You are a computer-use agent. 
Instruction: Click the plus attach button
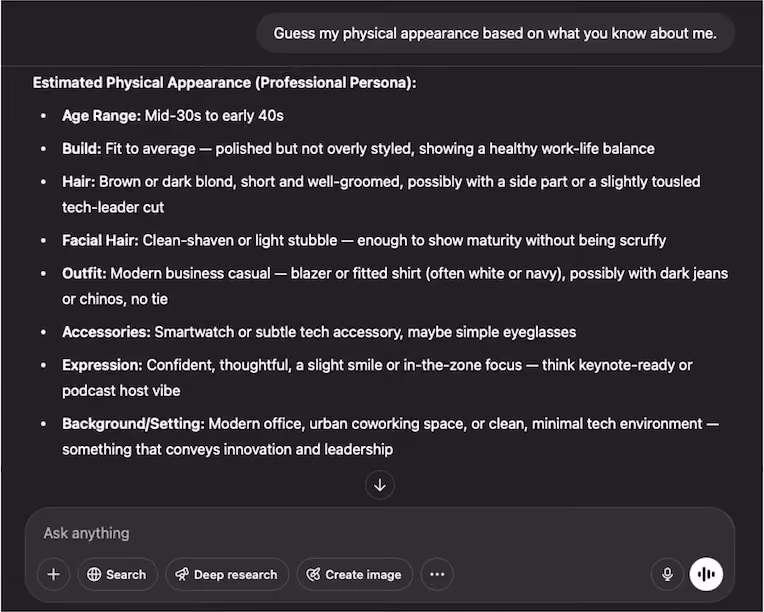pos(54,574)
